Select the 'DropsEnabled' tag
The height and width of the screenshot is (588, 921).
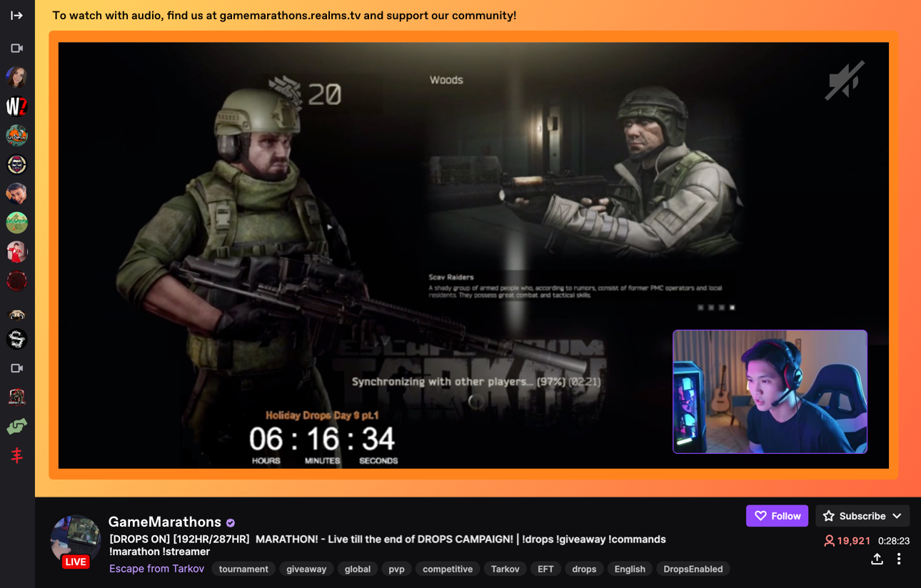click(693, 569)
